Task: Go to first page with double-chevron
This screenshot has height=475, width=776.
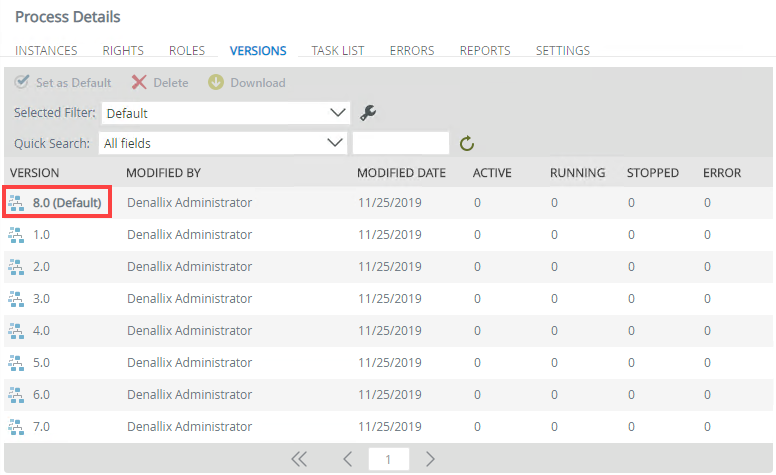Action: (x=299, y=459)
